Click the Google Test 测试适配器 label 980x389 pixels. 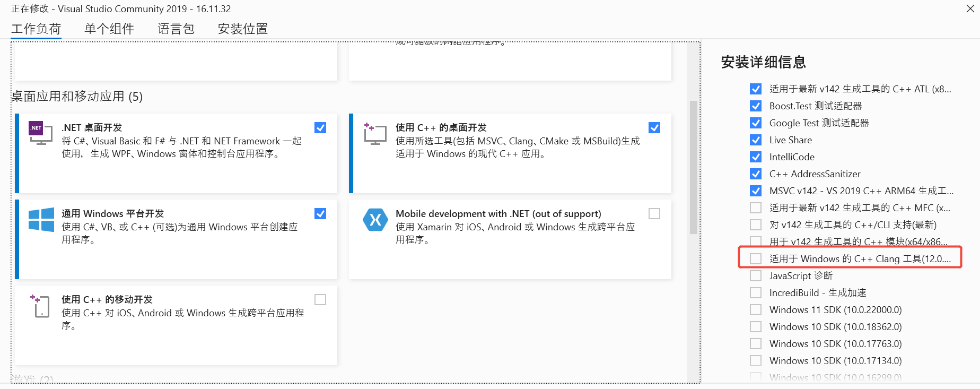click(x=819, y=123)
